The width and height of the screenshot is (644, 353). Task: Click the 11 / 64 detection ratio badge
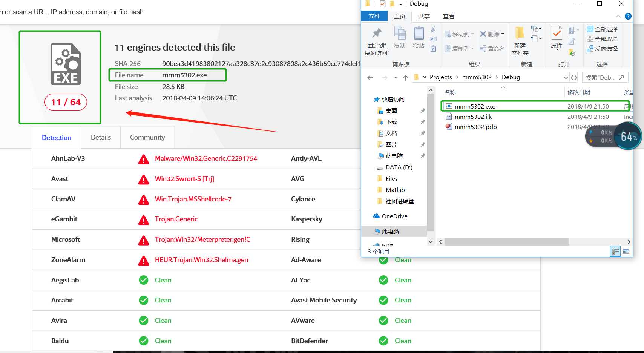tap(66, 102)
